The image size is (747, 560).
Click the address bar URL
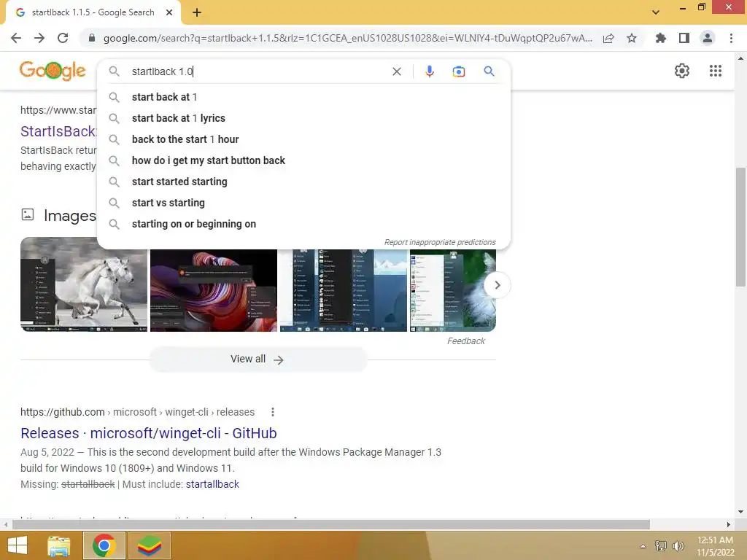[348, 38]
